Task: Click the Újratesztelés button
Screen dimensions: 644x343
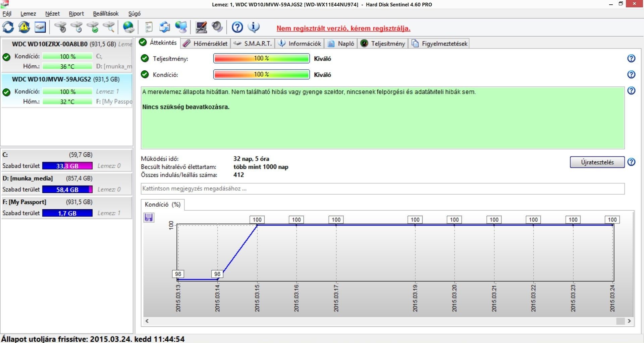Action: click(597, 162)
